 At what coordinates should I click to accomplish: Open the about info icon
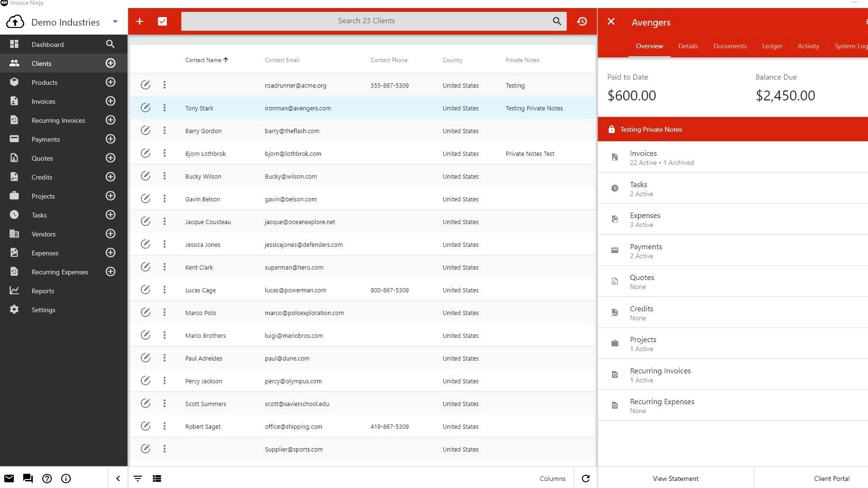pyautogui.click(x=66, y=479)
